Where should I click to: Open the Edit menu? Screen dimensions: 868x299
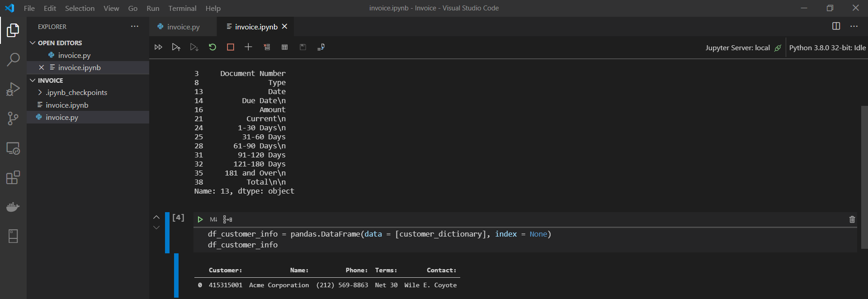click(50, 8)
